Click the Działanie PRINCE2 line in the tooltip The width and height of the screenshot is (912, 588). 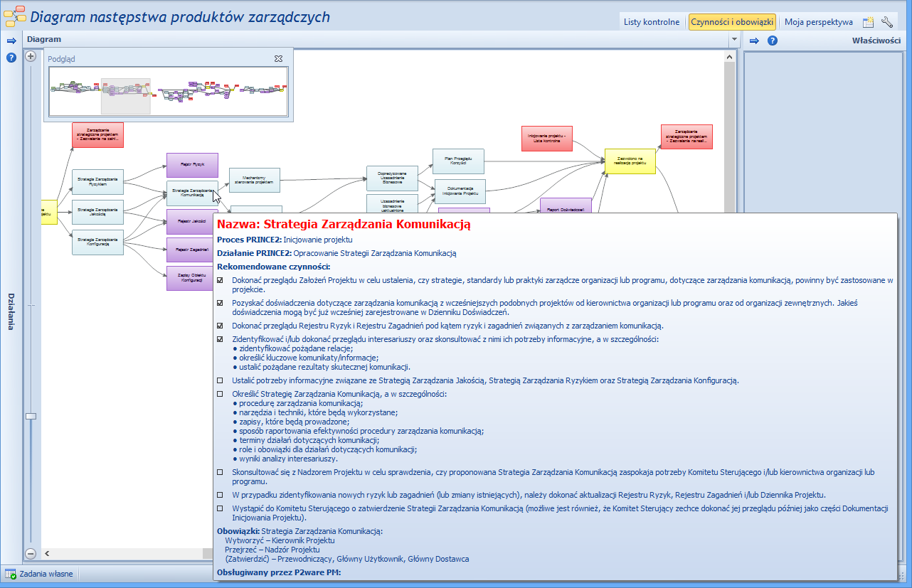(x=336, y=253)
